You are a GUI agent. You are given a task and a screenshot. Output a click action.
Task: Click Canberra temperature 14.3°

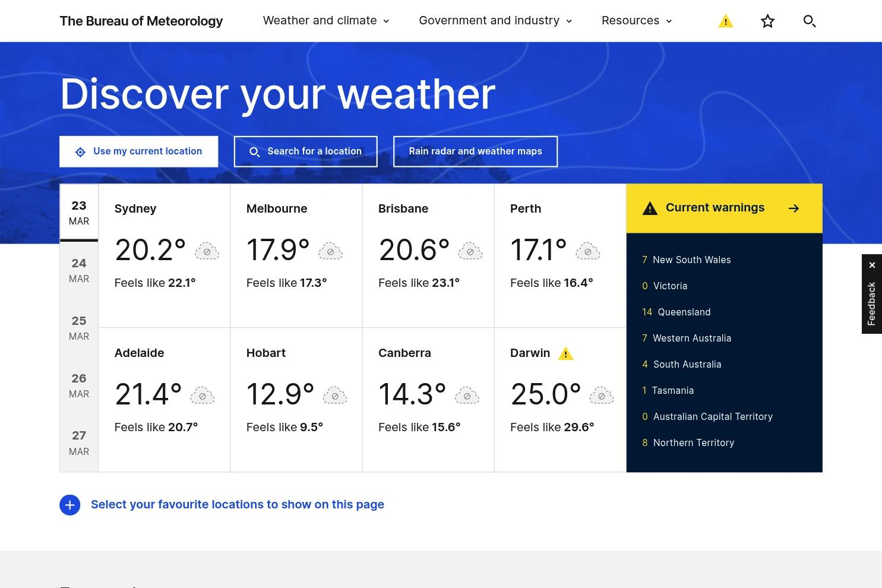(413, 394)
